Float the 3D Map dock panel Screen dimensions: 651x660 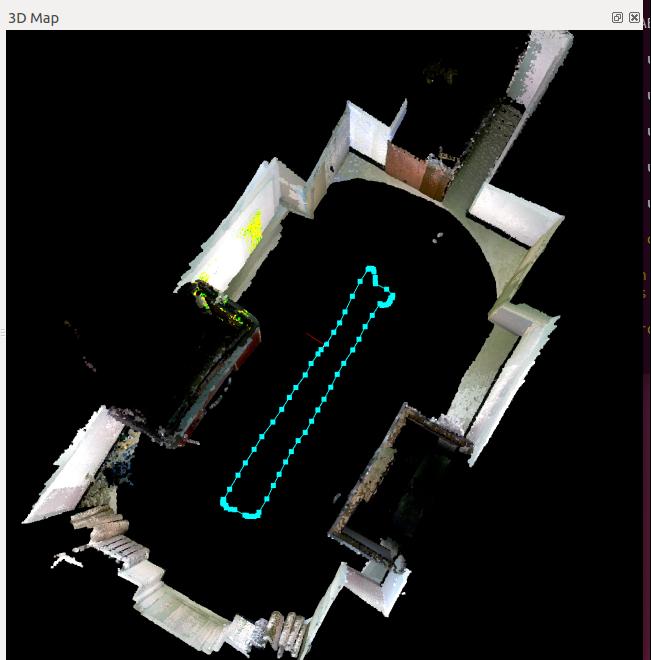pos(617,17)
